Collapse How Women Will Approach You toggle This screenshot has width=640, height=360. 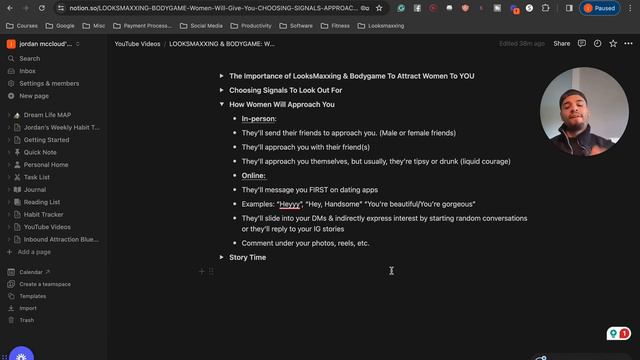tap(221, 104)
